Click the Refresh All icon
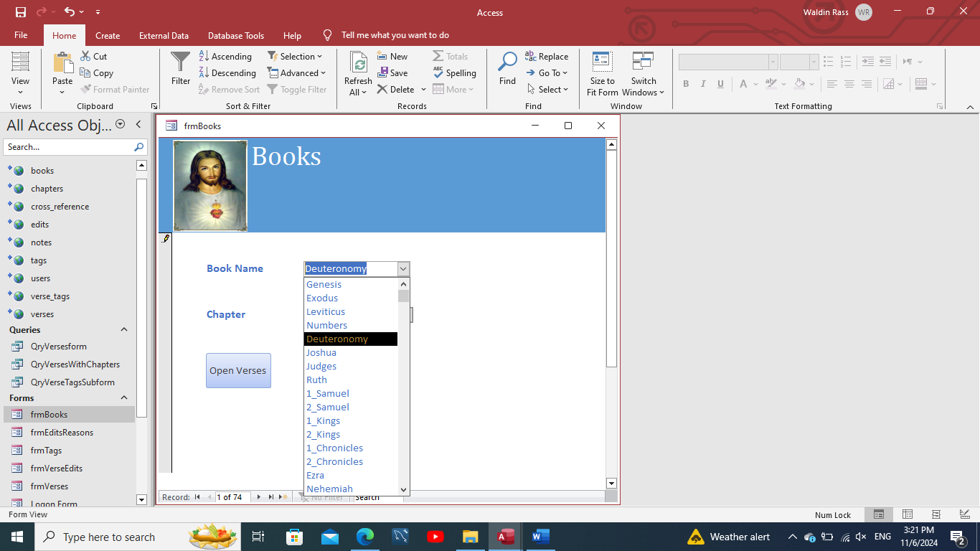The width and height of the screenshot is (980, 551). [x=357, y=63]
